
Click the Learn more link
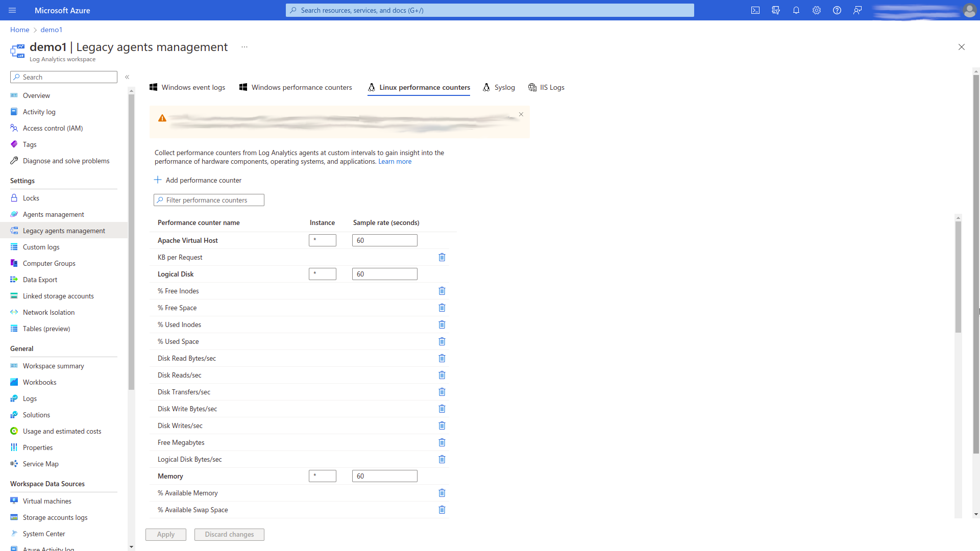click(x=395, y=161)
